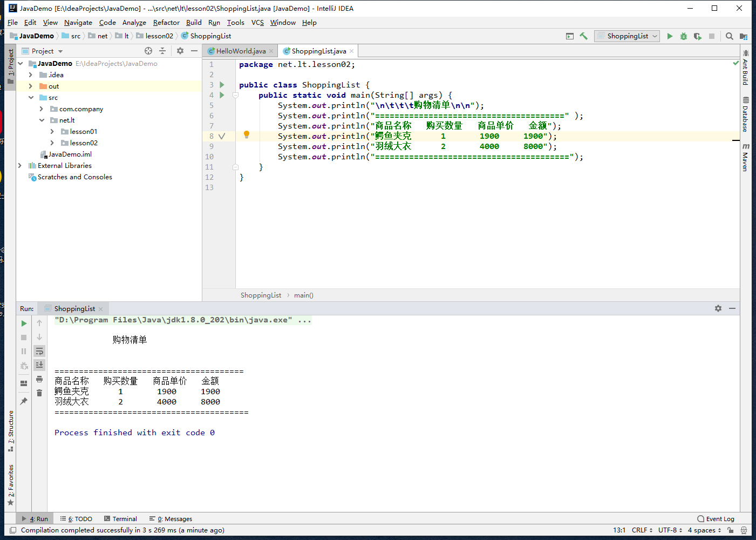Close the ShoppingList.java editor tab
Image resolution: width=756 pixels, height=540 pixels.
click(x=352, y=51)
